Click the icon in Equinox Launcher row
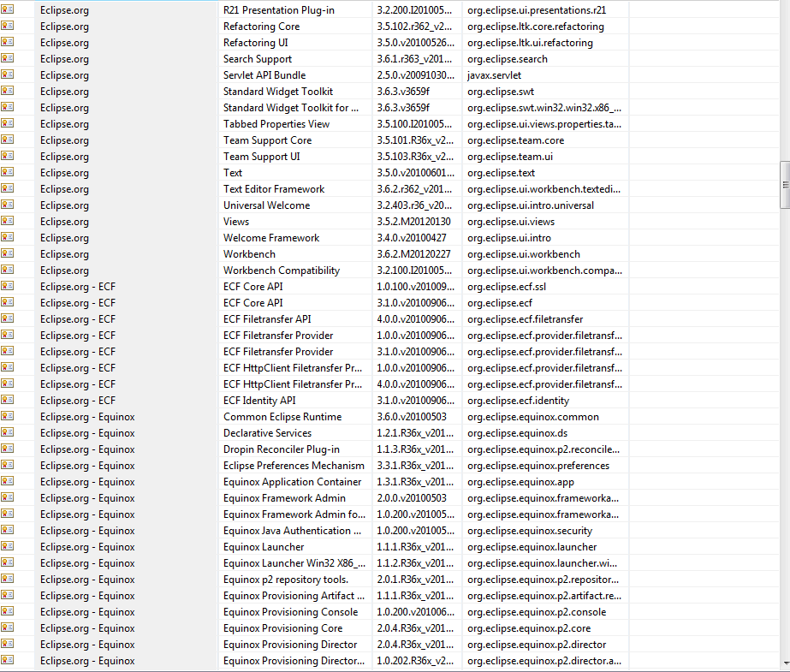Image resolution: width=790 pixels, height=672 pixels. pos(7,545)
